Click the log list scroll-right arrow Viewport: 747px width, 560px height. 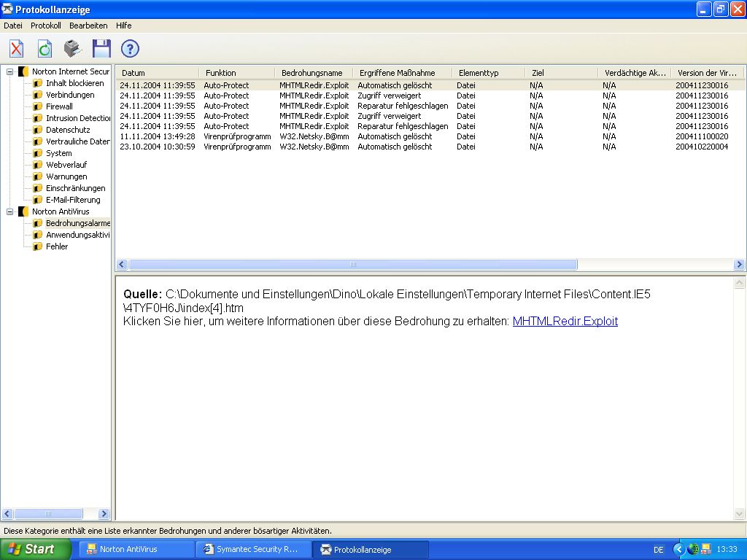click(x=739, y=264)
